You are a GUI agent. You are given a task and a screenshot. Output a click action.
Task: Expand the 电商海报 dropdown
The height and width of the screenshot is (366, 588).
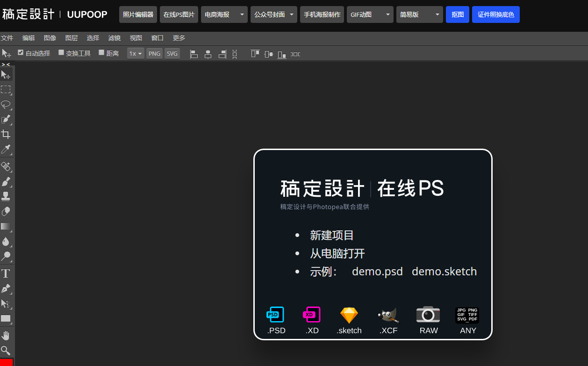point(224,14)
